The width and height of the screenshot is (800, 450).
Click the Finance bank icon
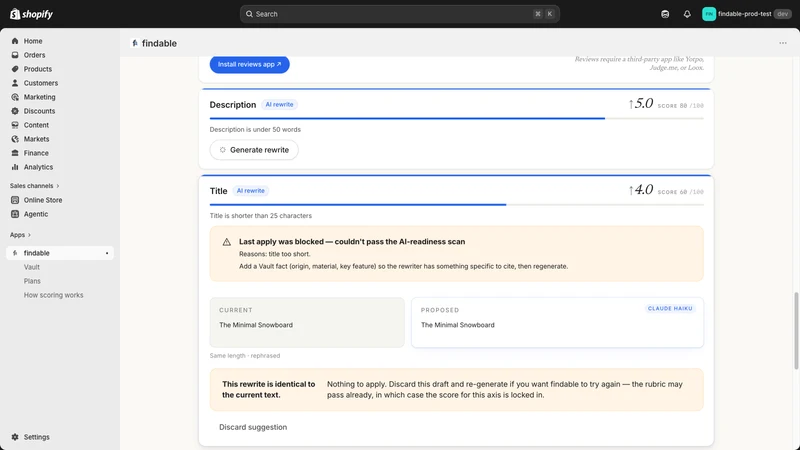pos(15,153)
